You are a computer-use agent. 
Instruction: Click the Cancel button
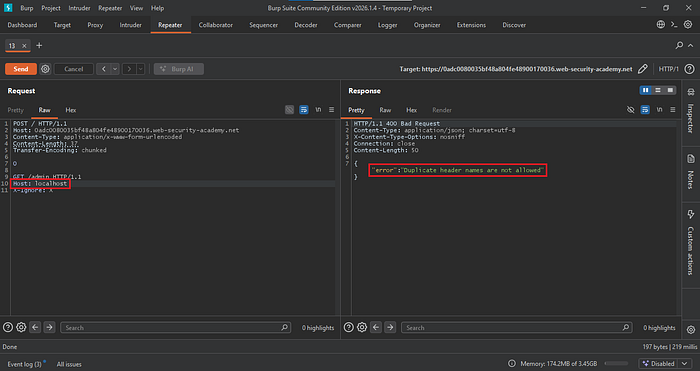coord(74,69)
